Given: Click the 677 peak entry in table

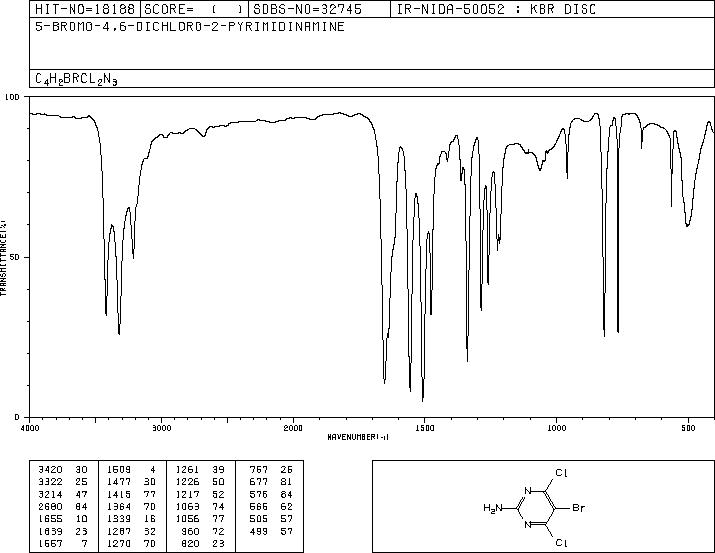Looking at the screenshot, I should (271, 482).
